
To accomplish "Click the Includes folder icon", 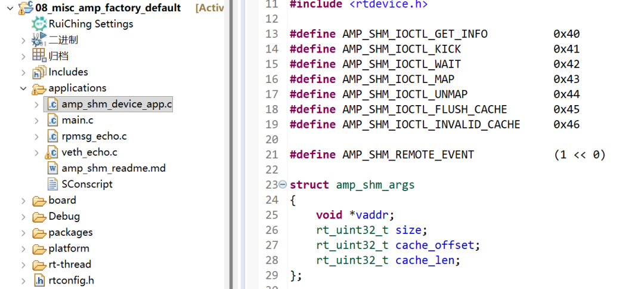I will (x=39, y=72).
